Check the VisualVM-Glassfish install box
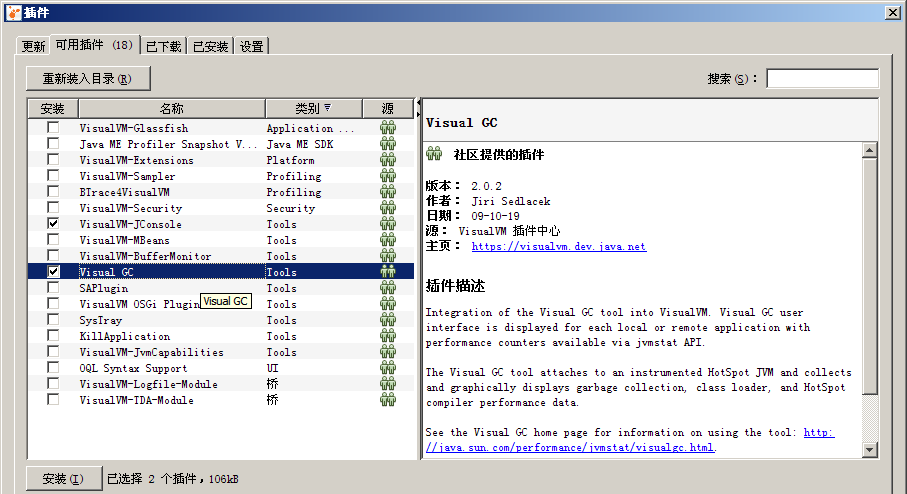The image size is (907, 494). pyautogui.click(x=53, y=127)
